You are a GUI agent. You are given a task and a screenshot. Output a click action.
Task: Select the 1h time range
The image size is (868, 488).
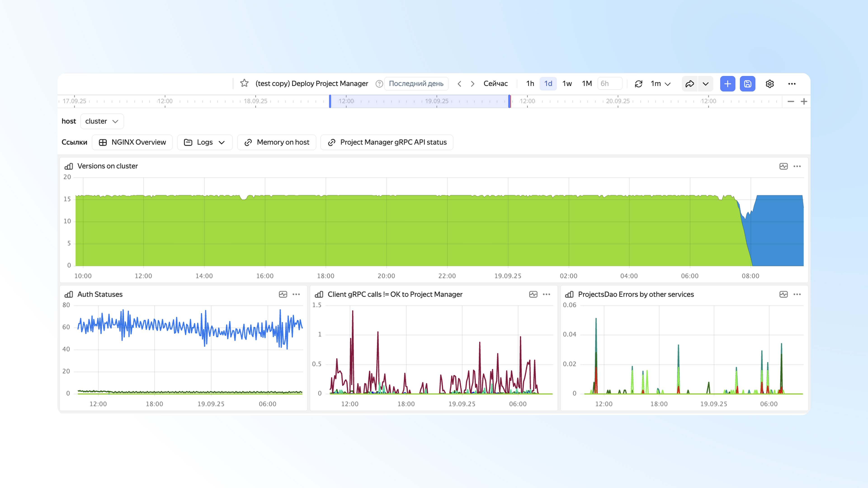[x=530, y=84]
